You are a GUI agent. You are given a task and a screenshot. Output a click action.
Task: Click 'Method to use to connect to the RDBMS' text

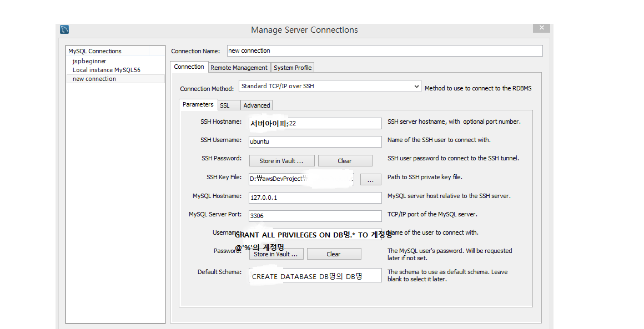[x=477, y=88]
